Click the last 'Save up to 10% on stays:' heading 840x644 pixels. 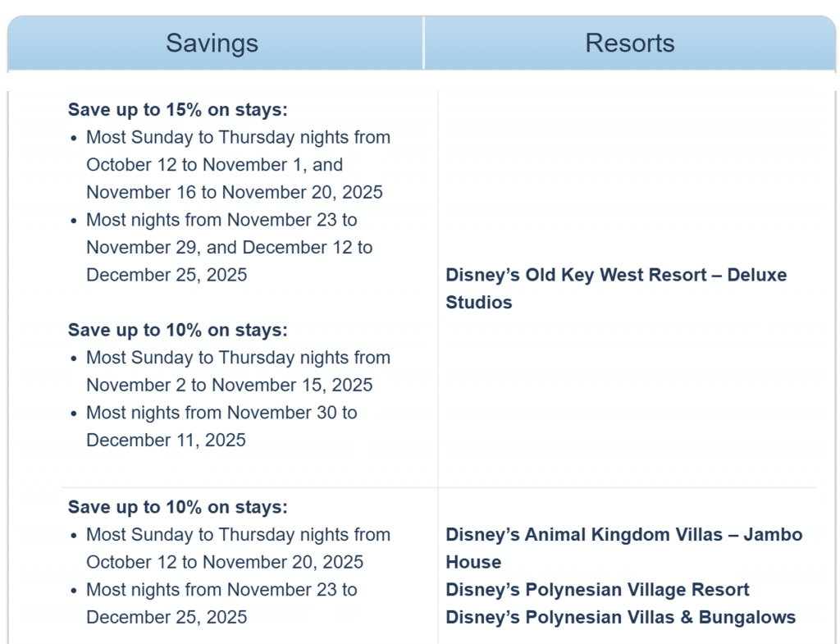[178, 507]
